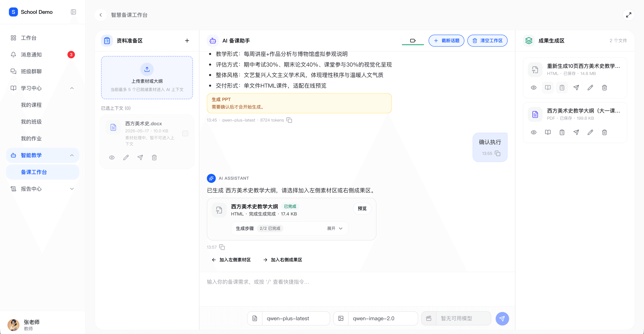Go to 我的作业

click(42, 138)
